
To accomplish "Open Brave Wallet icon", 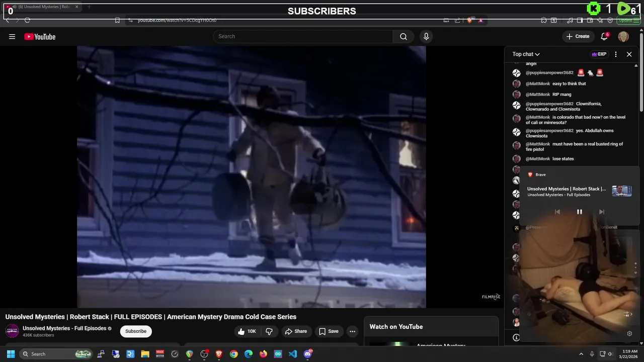I will click(x=590, y=20).
